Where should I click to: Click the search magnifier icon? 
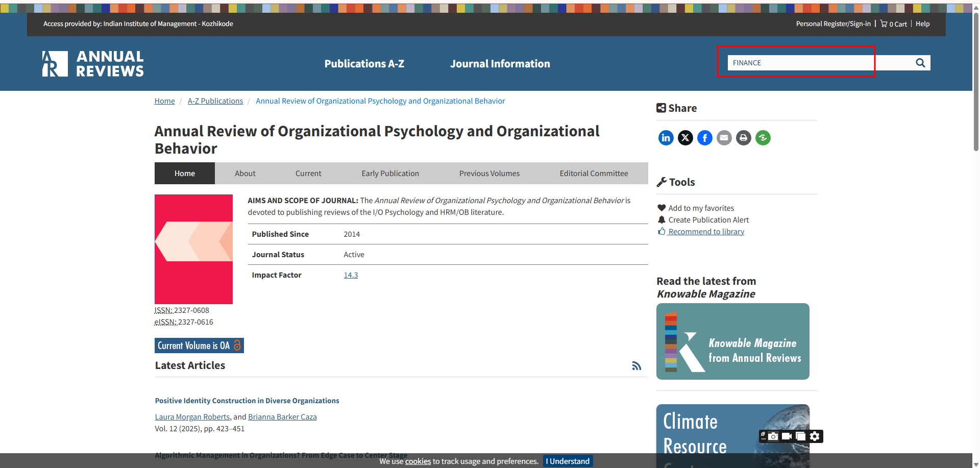pos(920,63)
